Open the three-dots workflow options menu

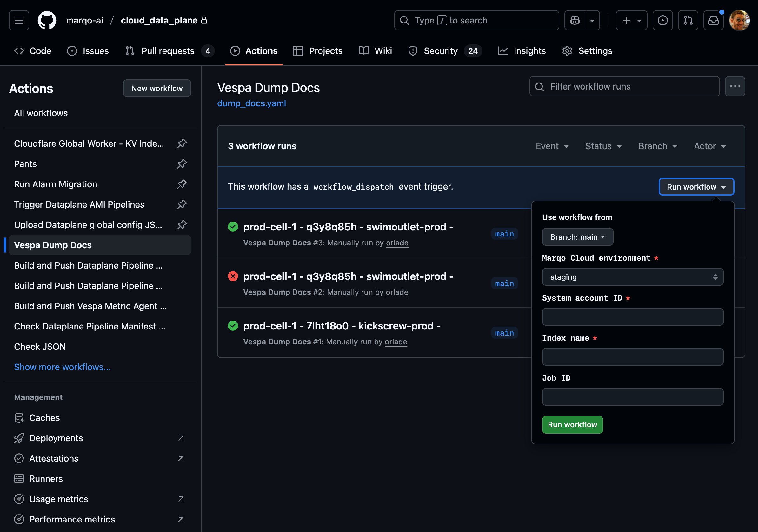pos(735,87)
